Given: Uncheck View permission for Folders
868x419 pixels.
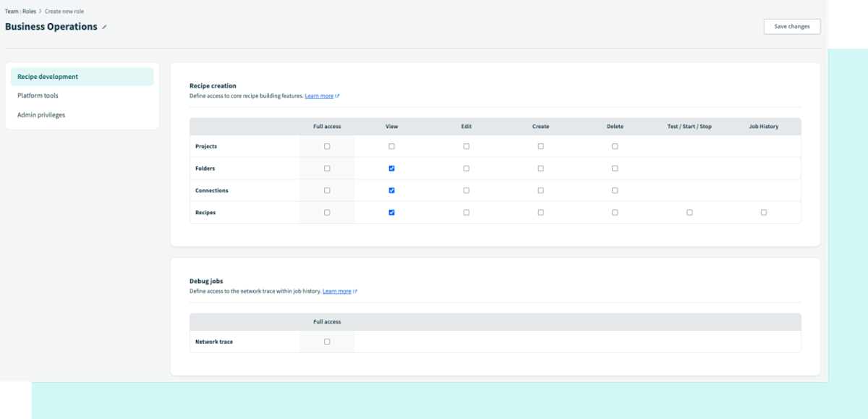Looking at the screenshot, I should point(391,168).
